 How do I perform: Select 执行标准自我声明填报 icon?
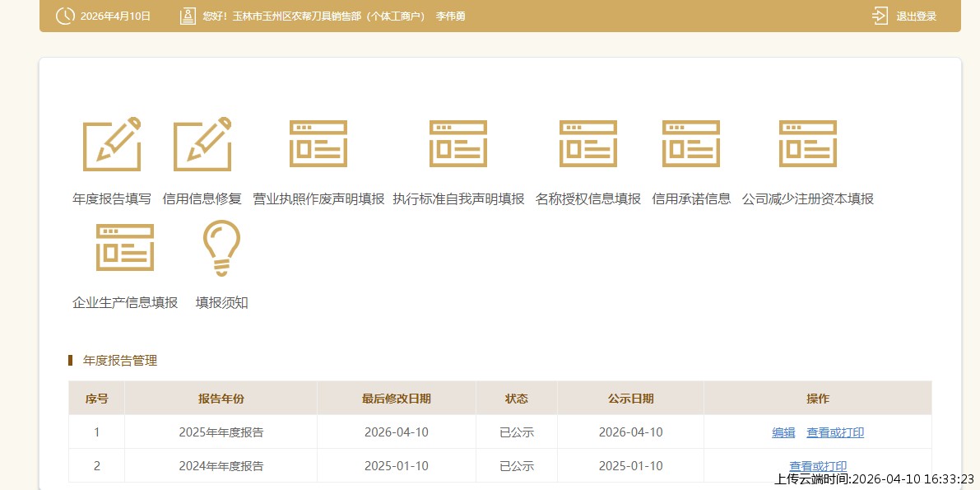click(x=458, y=144)
